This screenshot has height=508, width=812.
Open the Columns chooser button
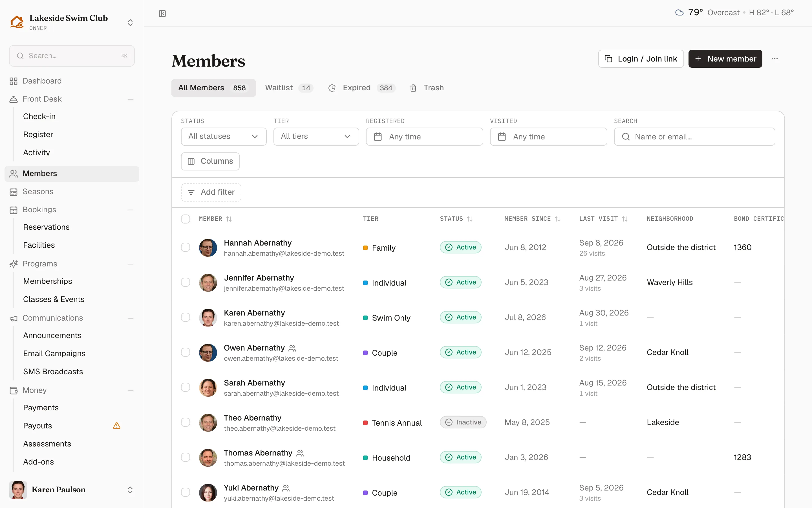pos(210,161)
